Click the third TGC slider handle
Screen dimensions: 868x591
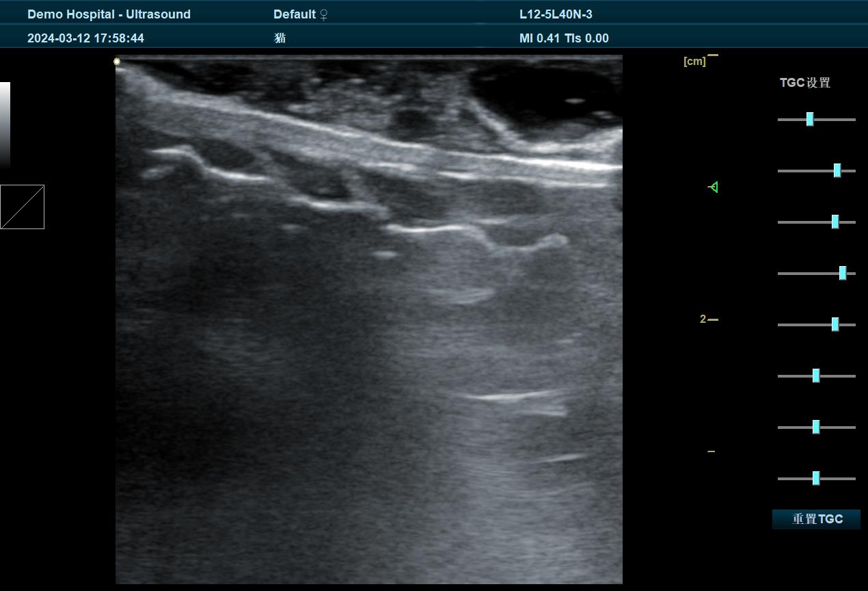[x=835, y=222]
